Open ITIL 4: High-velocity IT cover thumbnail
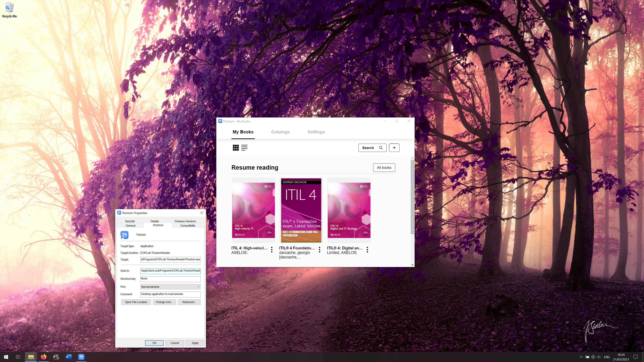The image size is (644, 362). pos(253,210)
